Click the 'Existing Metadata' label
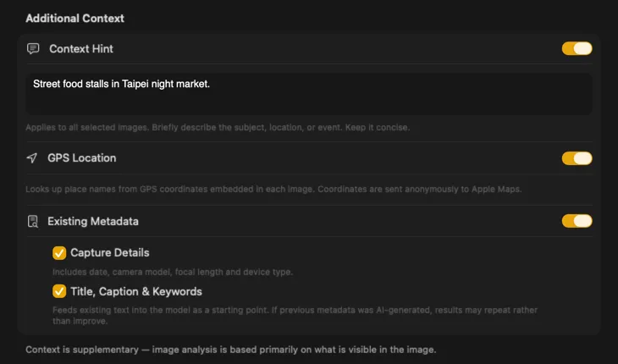618x364 pixels. (93, 222)
